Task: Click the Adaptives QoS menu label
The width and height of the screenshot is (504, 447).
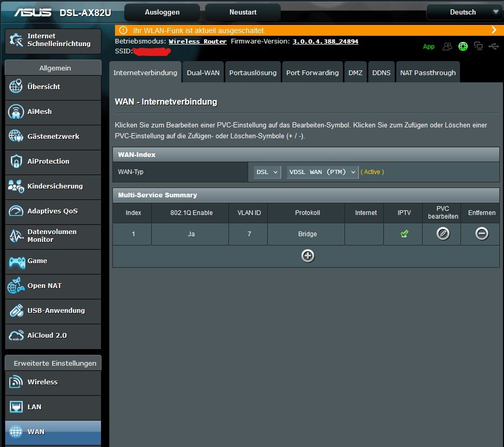Action: point(52,211)
